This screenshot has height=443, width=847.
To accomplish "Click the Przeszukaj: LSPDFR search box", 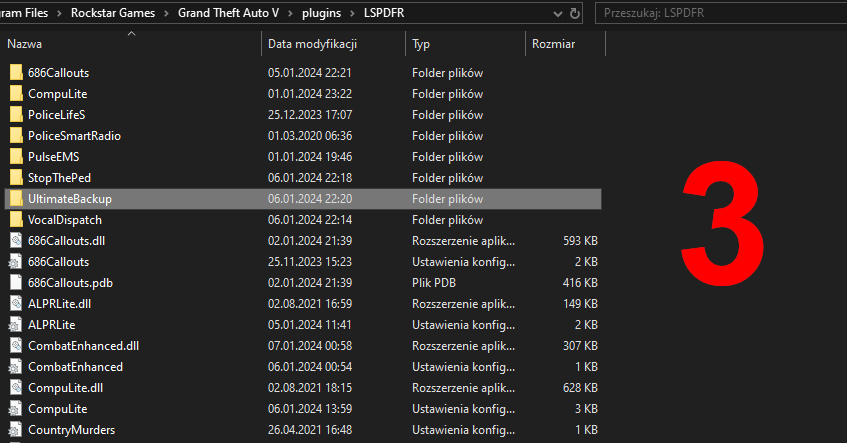I will pos(721,13).
